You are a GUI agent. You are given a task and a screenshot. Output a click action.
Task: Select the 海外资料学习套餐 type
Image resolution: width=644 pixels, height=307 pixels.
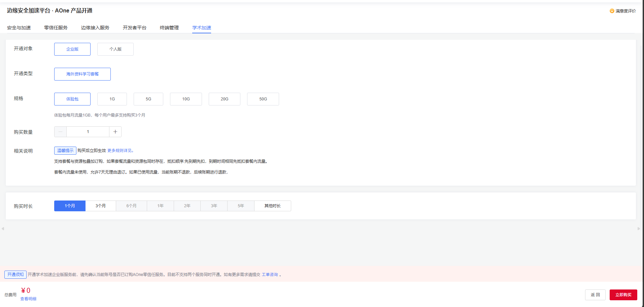coord(82,74)
